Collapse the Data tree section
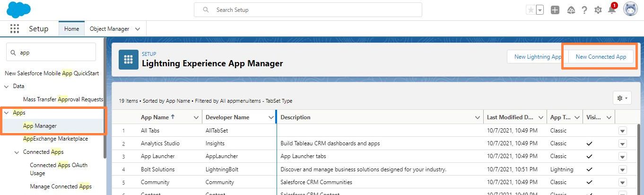The image size is (644, 195). (7, 87)
